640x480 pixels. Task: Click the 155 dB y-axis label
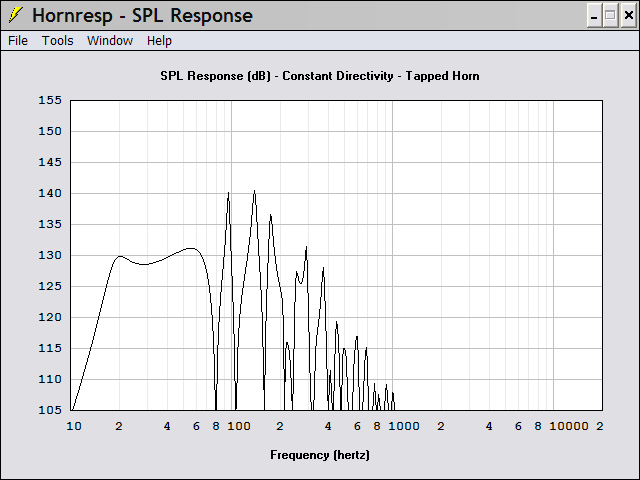click(x=50, y=100)
